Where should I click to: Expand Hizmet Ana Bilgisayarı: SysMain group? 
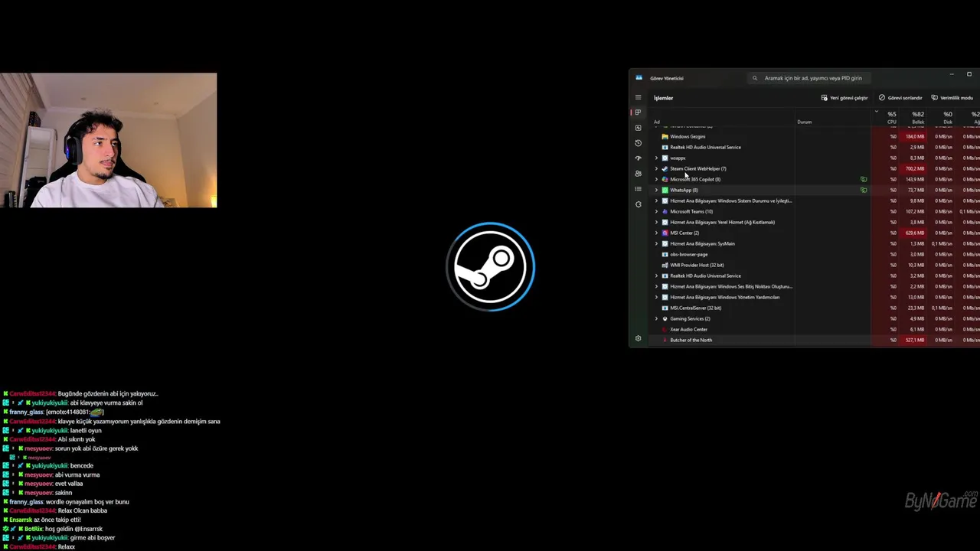(656, 243)
